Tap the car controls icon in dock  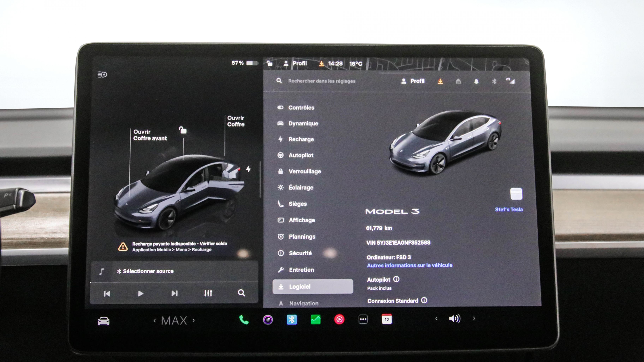coord(103,321)
